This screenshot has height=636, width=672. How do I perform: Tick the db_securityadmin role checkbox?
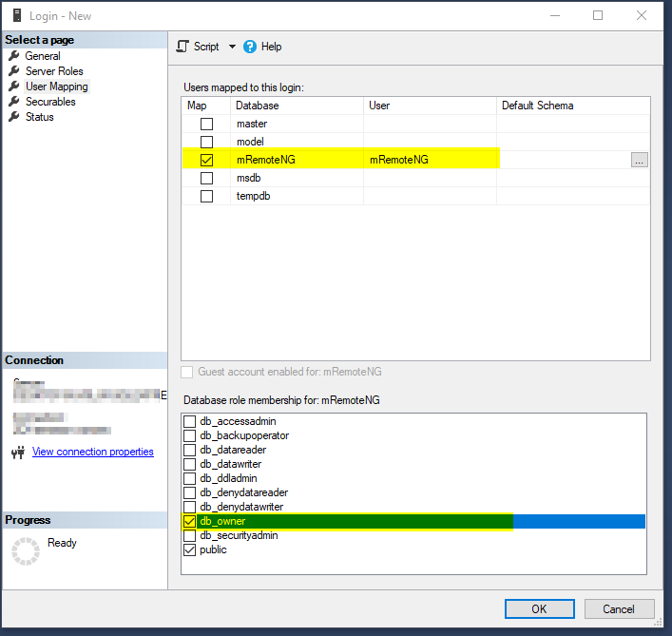coord(189,535)
